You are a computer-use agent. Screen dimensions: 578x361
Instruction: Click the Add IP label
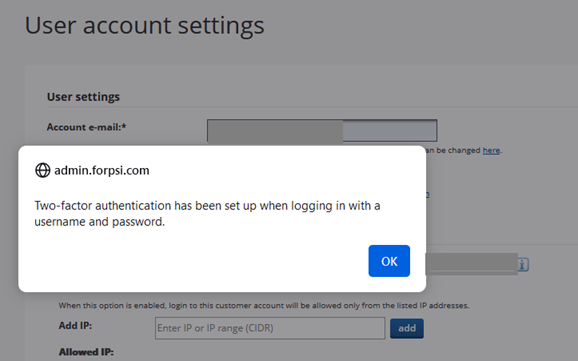coord(75,326)
